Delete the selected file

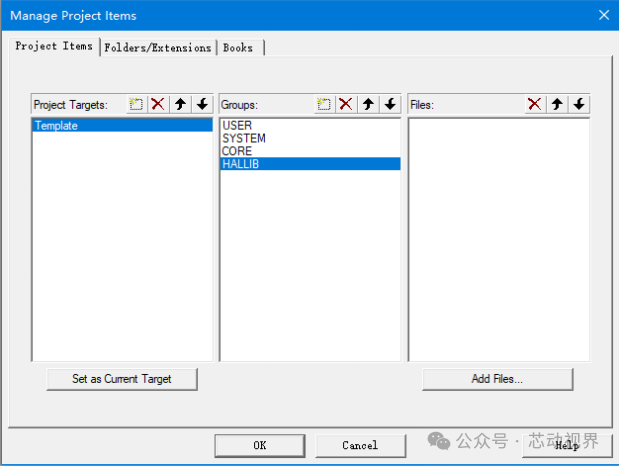[x=535, y=105]
